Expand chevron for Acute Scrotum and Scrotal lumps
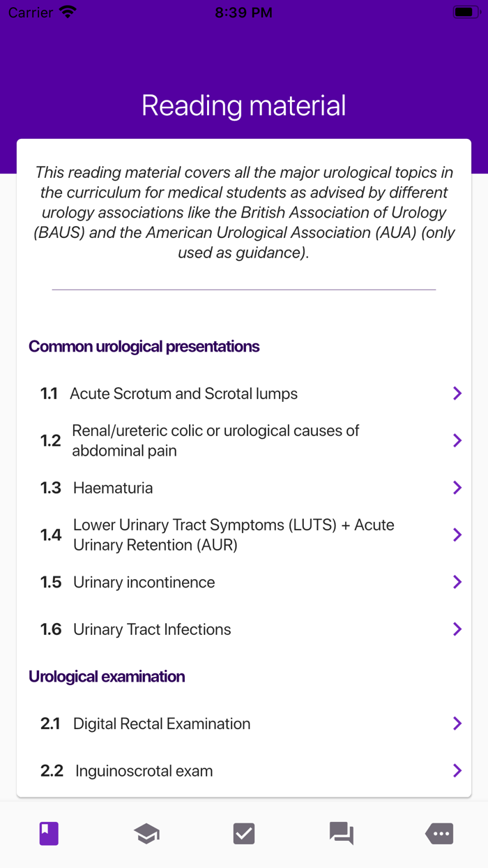 pyautogui.click(x=457, y=393)
